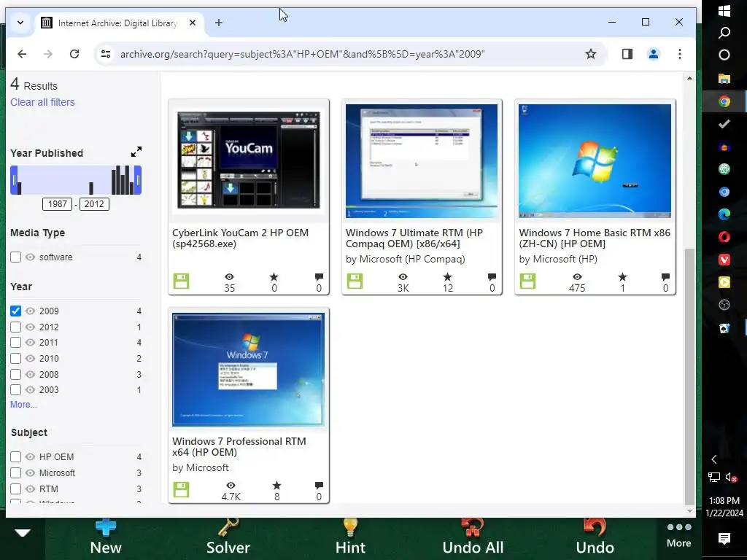Toggle the eye icon beside year 2011
Image resolution: width=747 pixels, height=560 pixels.
tap(30, 343)
